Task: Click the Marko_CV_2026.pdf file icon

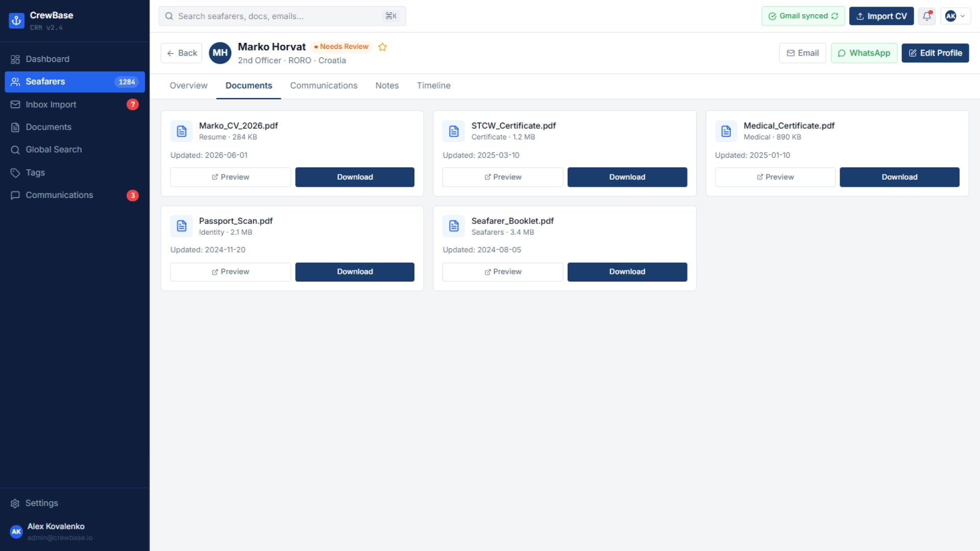Action: [181, 131]
